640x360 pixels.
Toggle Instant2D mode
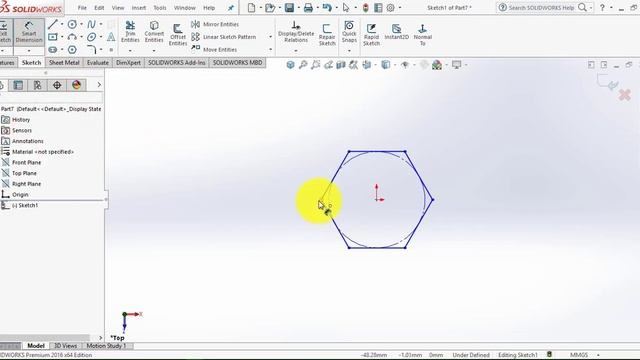[x=396, y=32]
